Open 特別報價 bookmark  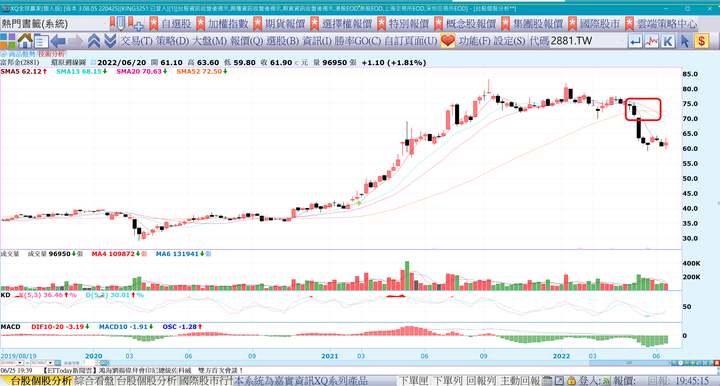[404, 23]
